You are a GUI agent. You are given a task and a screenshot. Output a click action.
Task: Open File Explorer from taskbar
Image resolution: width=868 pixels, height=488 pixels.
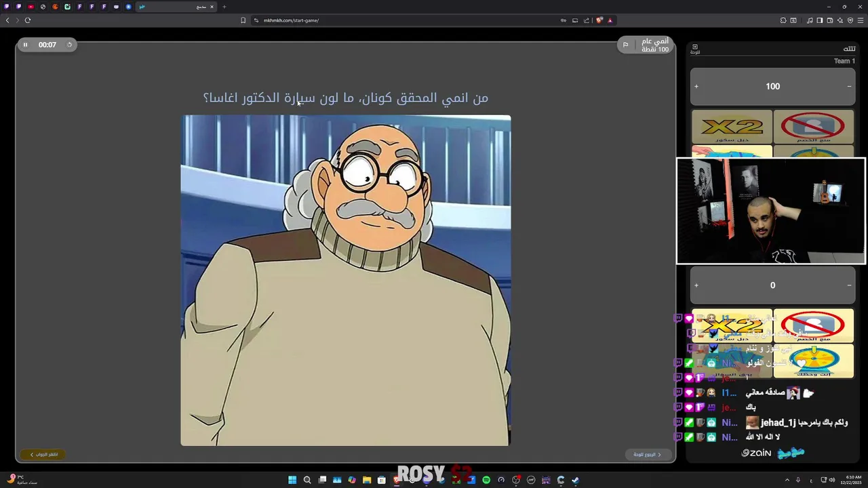click(367, 480)
